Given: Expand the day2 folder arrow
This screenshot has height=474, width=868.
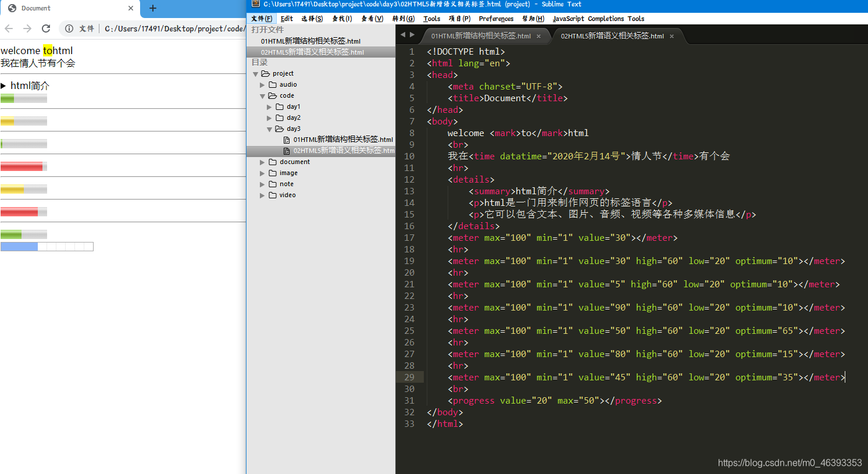Looking at the screenshot, I should (269, 118).
